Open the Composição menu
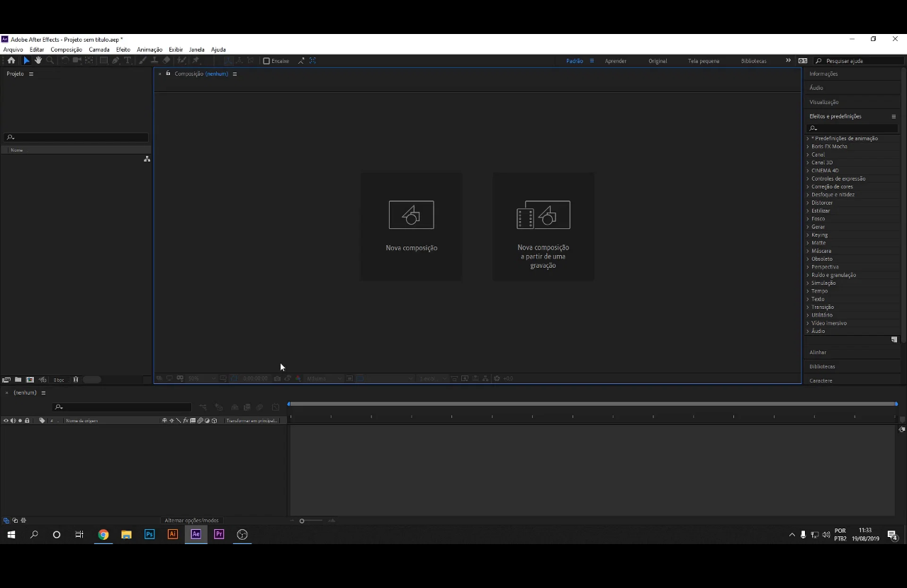907x588 pixels. [x=67, y=50]
